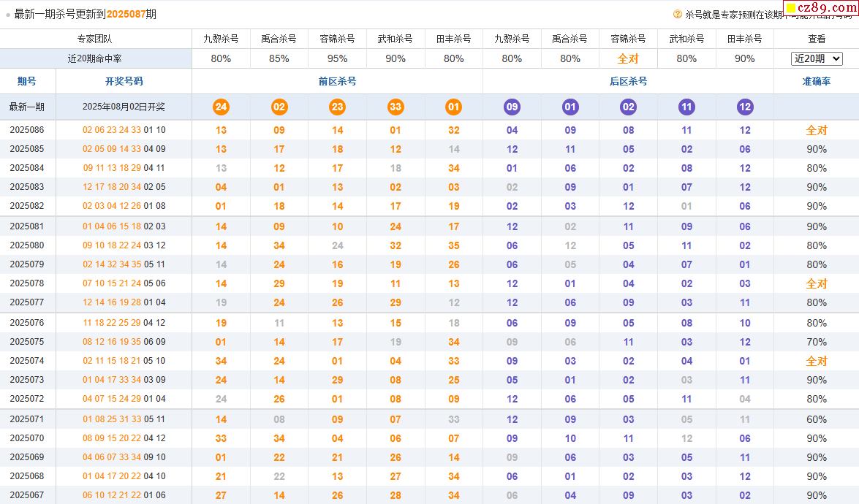This screenshot has height=504, width=859.
Task: Click the 期号 column header
Action: pyautogui.click(x=27, y=81)
